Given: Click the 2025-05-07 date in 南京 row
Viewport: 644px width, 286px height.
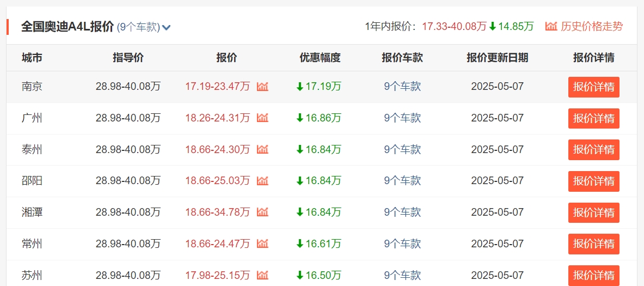Looking at the screenshot, I should click(x=498, y=87).
